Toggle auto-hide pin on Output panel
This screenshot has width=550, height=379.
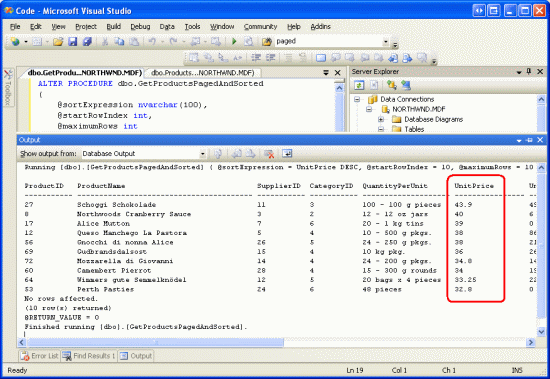point(529,140)
